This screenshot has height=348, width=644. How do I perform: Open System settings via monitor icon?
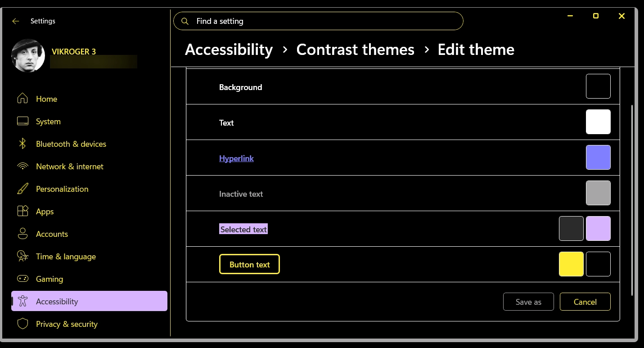pyautogui.click(x=23, y=121)
